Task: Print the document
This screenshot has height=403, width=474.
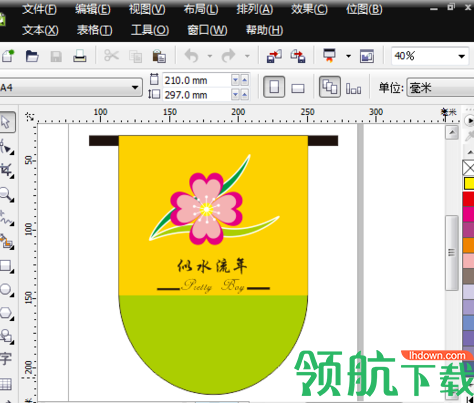Action: pyautogui.click(x=80, y=56)
